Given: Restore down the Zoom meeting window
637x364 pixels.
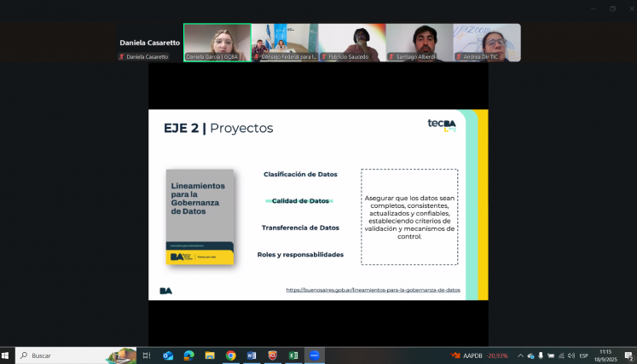Looking at the screenshot, I should click(612, 9).
